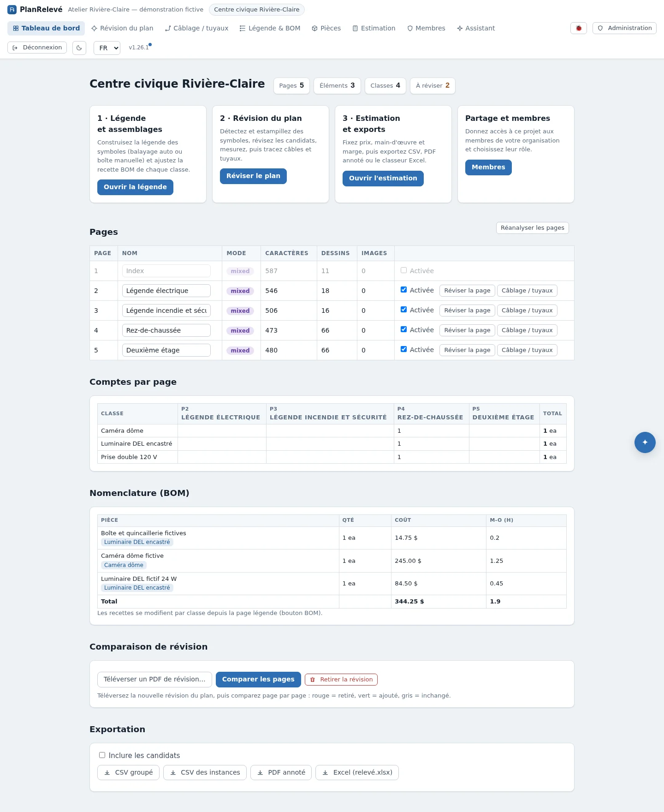
Task: Click Ouvrir l'estimation button
Action: (x=383, y=179)
